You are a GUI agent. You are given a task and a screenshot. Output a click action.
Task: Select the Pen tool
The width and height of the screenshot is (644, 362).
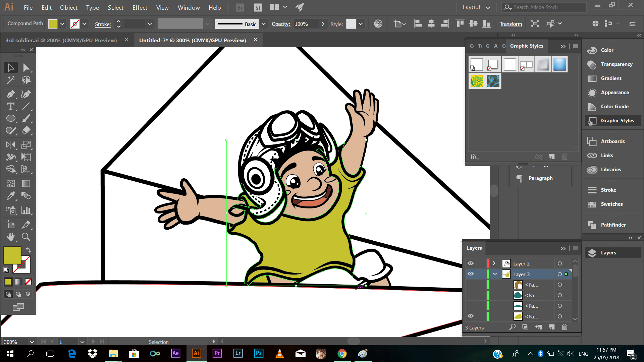(11, 94)
